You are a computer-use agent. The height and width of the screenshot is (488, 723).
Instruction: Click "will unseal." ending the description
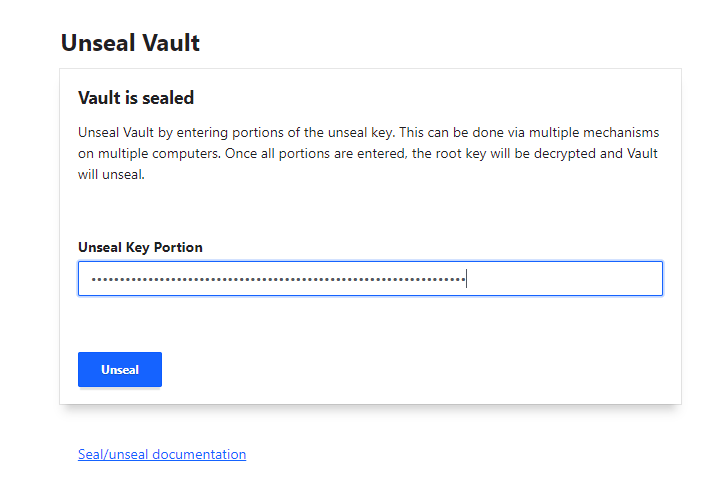(112, 174)
